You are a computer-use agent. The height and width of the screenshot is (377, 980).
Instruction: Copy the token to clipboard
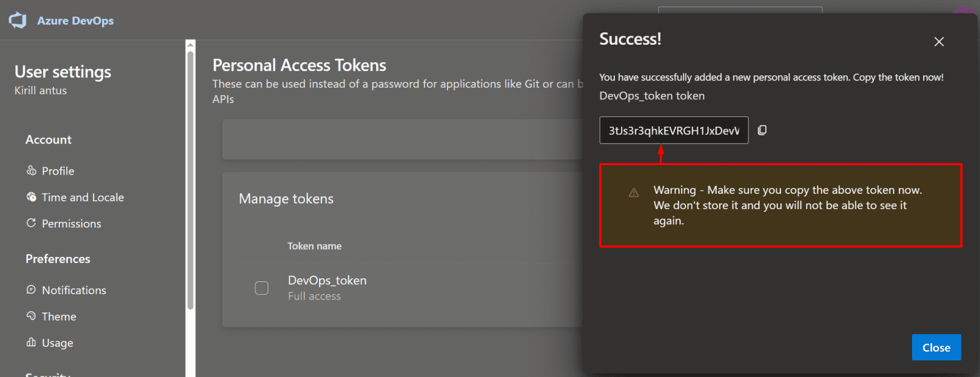coord(762,130)
